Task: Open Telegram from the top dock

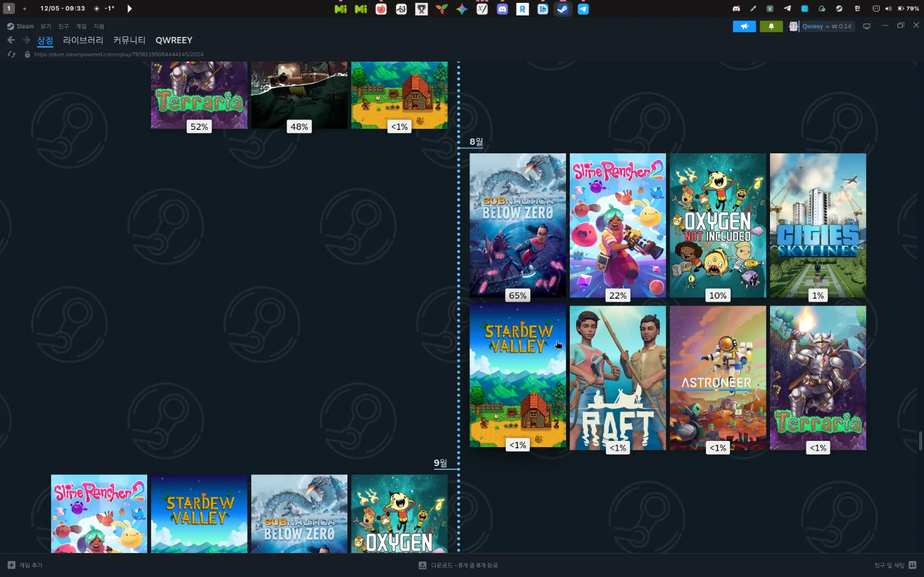Action: click(583, 9)
